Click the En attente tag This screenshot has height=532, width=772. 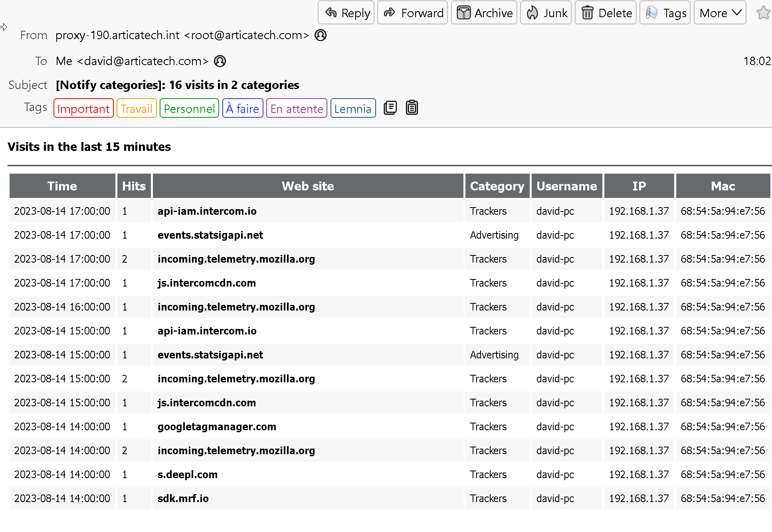[297, 109]
